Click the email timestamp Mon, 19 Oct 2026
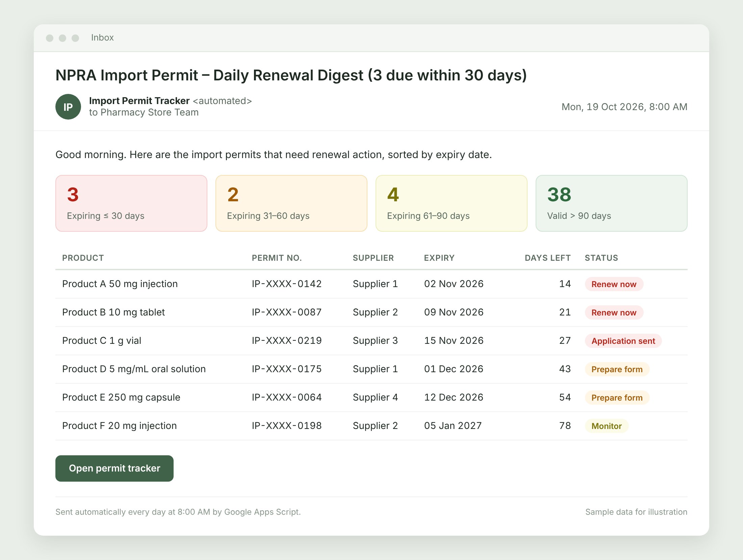 click(x=624, y=107)
